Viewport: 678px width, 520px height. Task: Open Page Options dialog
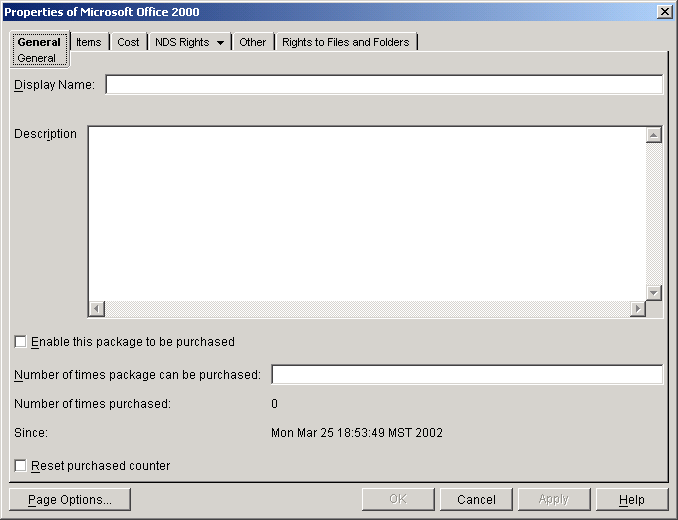(x=70, y=499)
